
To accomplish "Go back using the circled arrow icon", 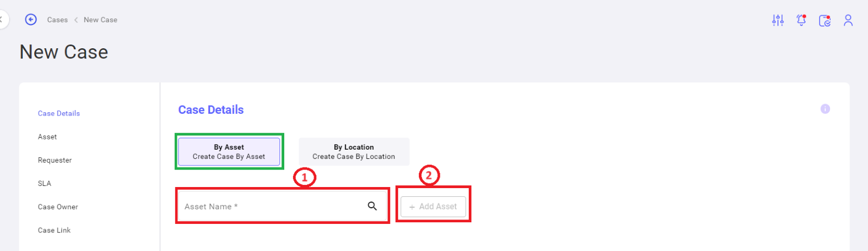I will (x=31, y=20).
